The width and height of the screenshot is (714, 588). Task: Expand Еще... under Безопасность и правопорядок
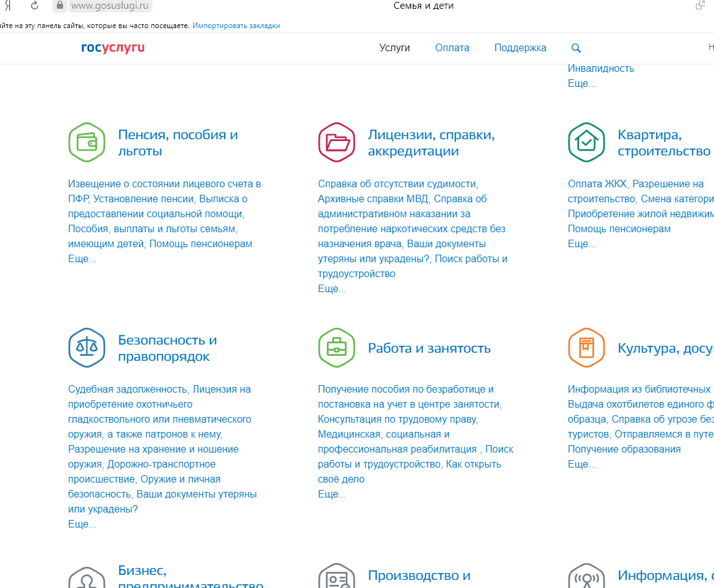pyautogui.click(x=82, y=524)
